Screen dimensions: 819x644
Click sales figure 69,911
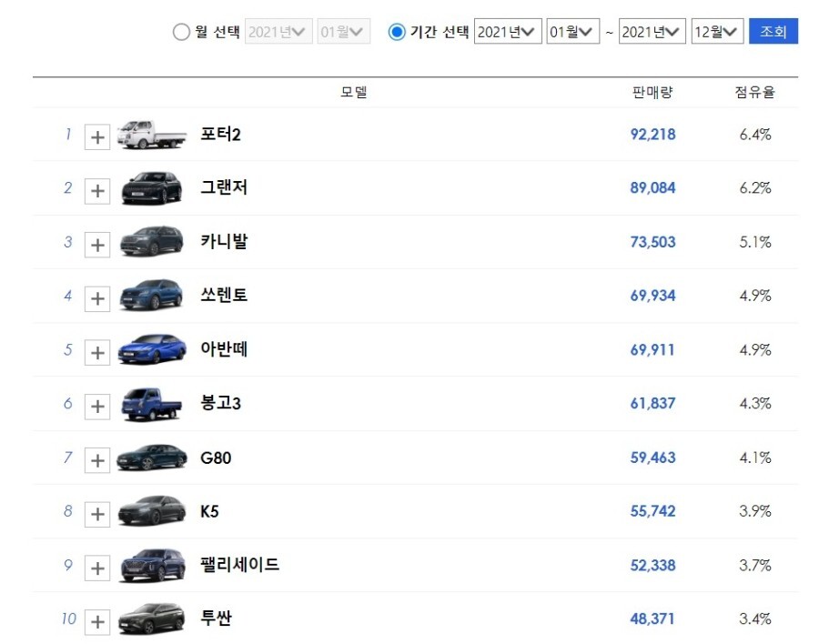tap(652, 350)
